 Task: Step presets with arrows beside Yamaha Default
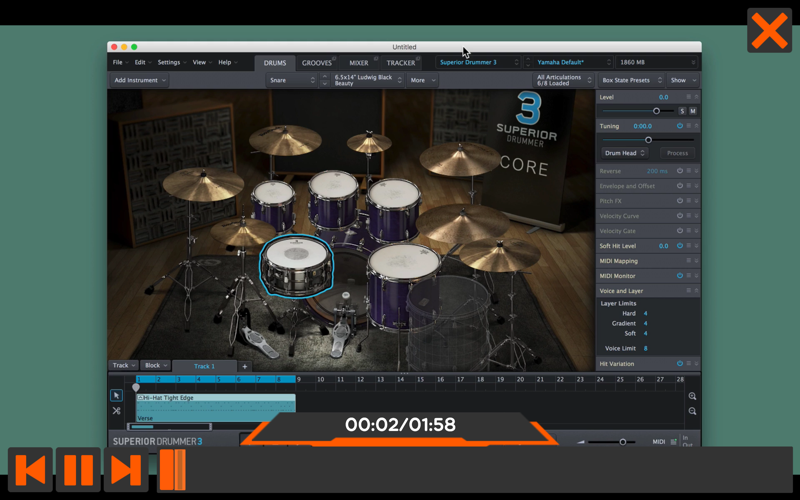pos(528,62)
